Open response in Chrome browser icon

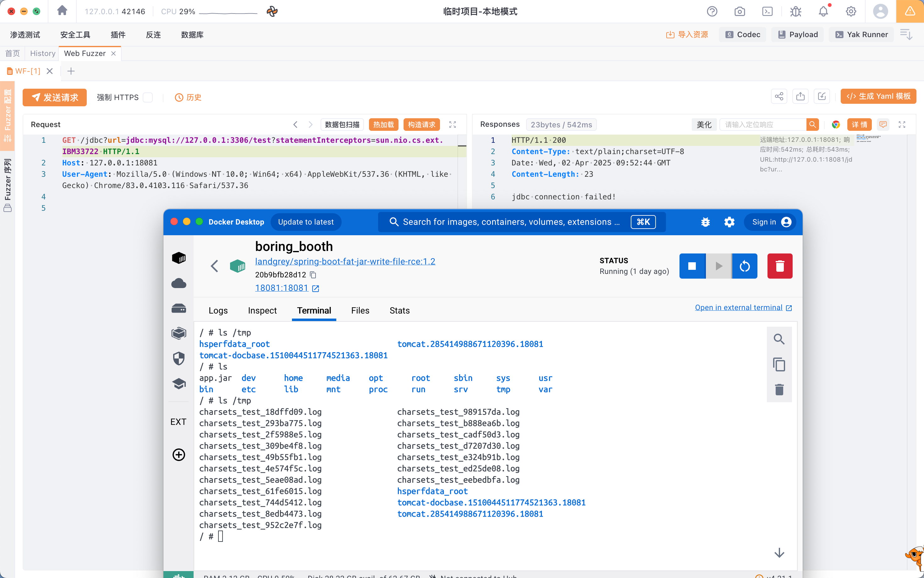click(x=836, y=125)
